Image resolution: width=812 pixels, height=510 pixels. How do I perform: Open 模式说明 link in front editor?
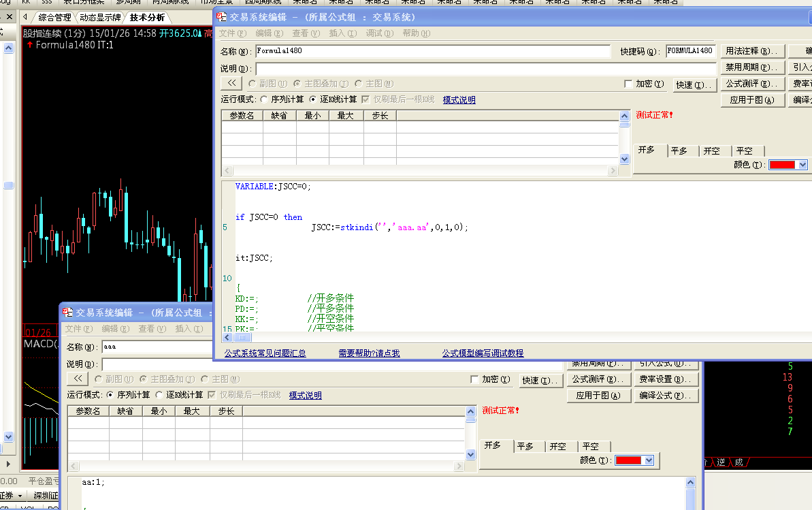[x=459, y=99]
